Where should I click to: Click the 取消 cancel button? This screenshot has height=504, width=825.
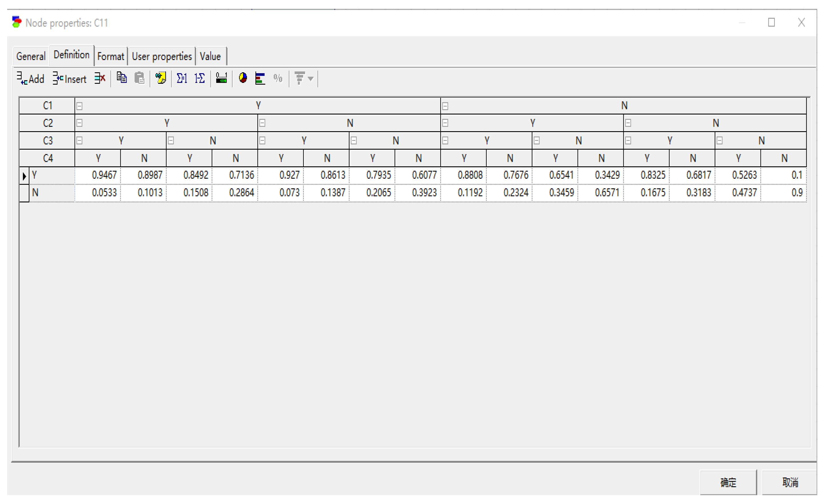point(790,482)
